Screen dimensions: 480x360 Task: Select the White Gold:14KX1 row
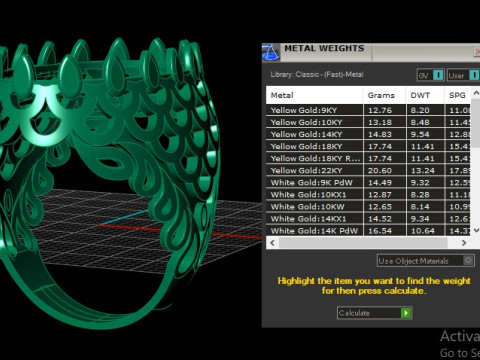pos(368,219)
